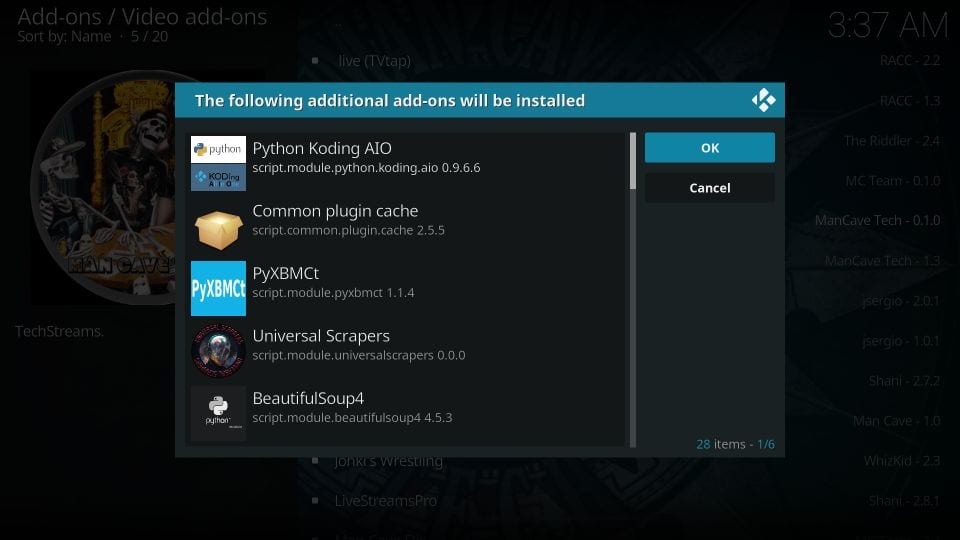Click the Common plugin cache title
Viewport: 960px width, 540px height.
click(336, 211)
